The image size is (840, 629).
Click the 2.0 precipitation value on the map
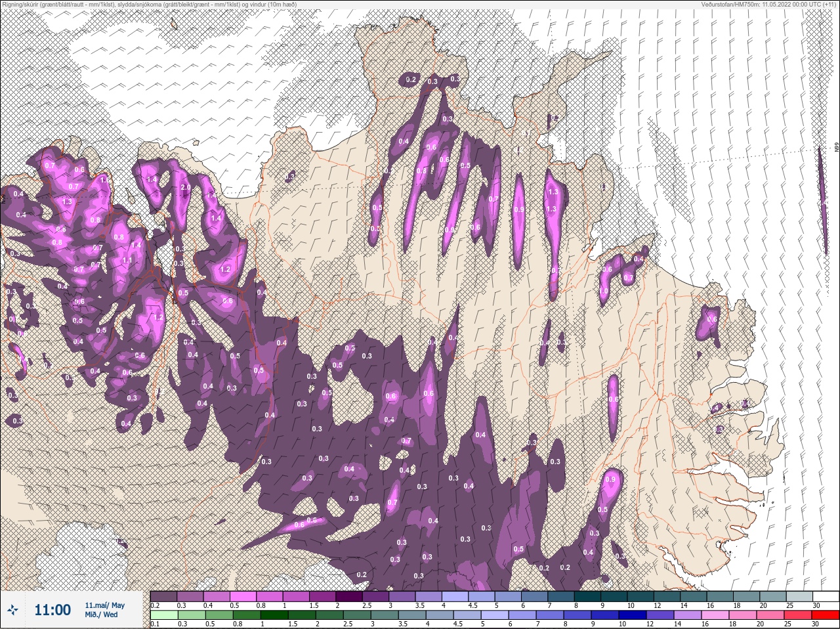click(x=185, y=188)
